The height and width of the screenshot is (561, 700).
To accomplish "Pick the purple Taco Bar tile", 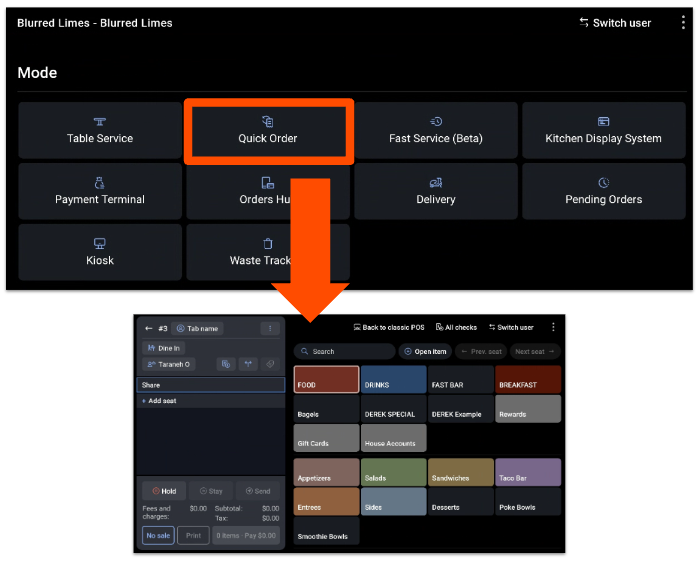I will point(528,473).
